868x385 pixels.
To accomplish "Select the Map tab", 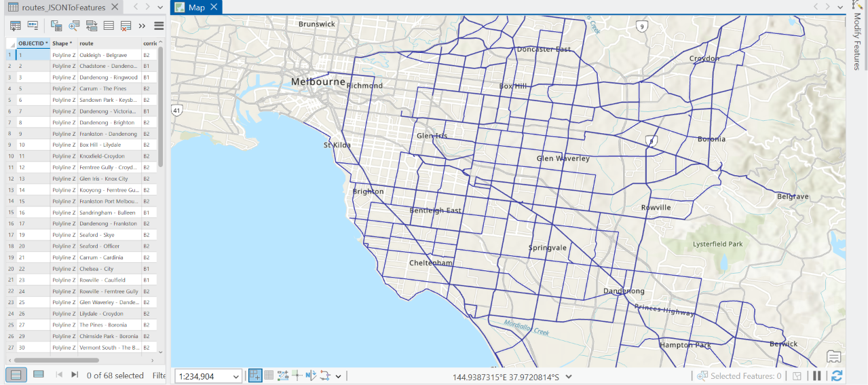I will coord(197,7).
